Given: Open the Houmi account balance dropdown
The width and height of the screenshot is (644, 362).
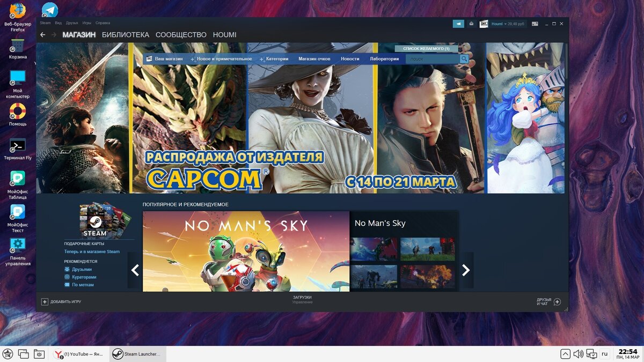Looking at the screenshot, I should click(x=508, y=24).
